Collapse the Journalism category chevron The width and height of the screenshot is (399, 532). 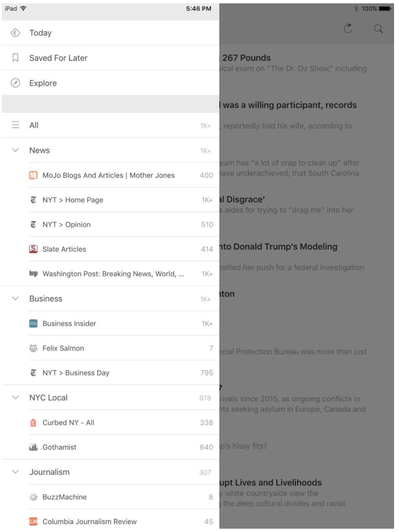tap(16, 472)
